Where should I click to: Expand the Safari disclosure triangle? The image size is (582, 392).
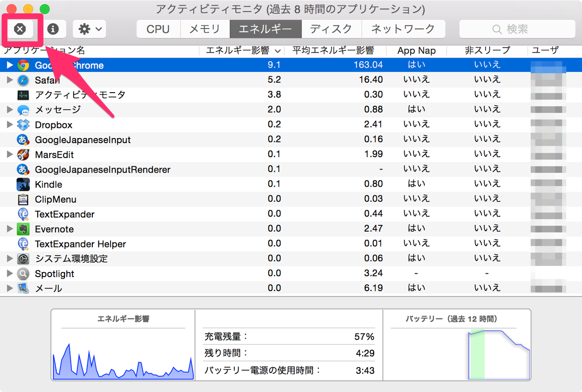tap(10, 80)
